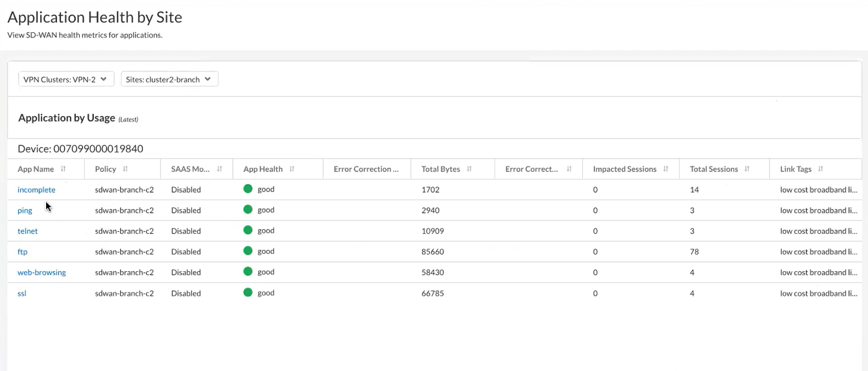The height and width of the screenshot is (371, 868).
Task: Open telnet application details
Action: 28,231
